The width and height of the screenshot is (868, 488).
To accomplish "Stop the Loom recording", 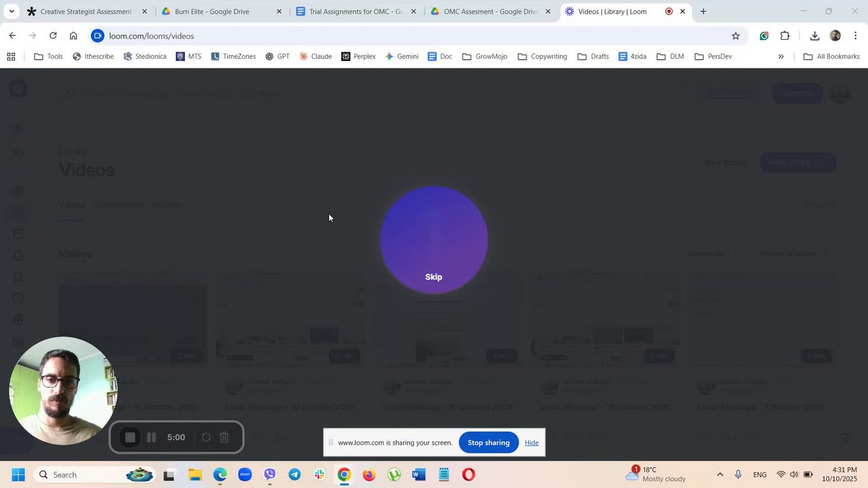I will (x=130, y=437).
